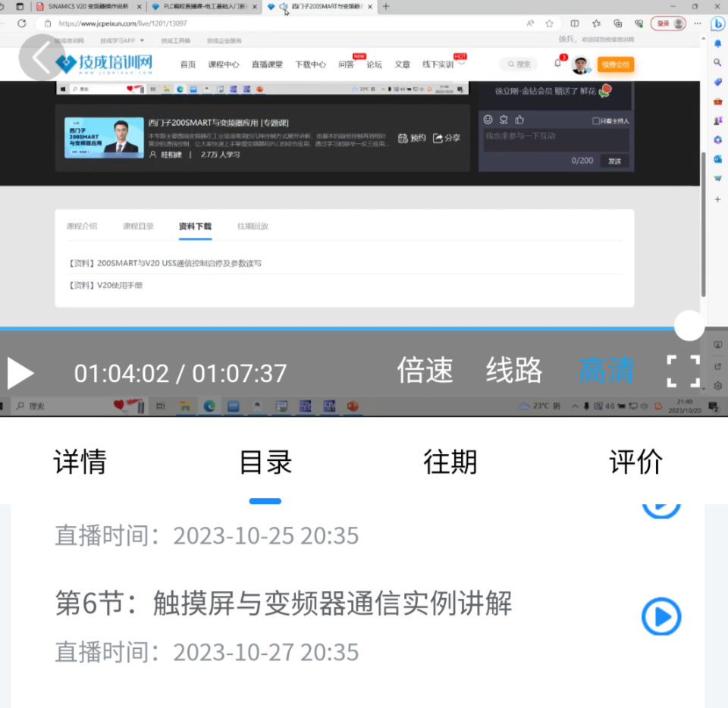Open a new browser tab with plus

tap(386, 7)
